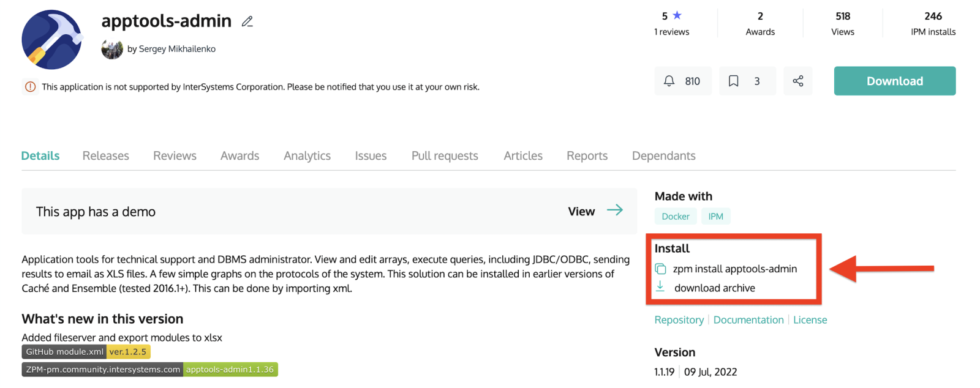Click the date 09 Jul, 2022
Screen dimensions: 980x388
coord(710,371)
